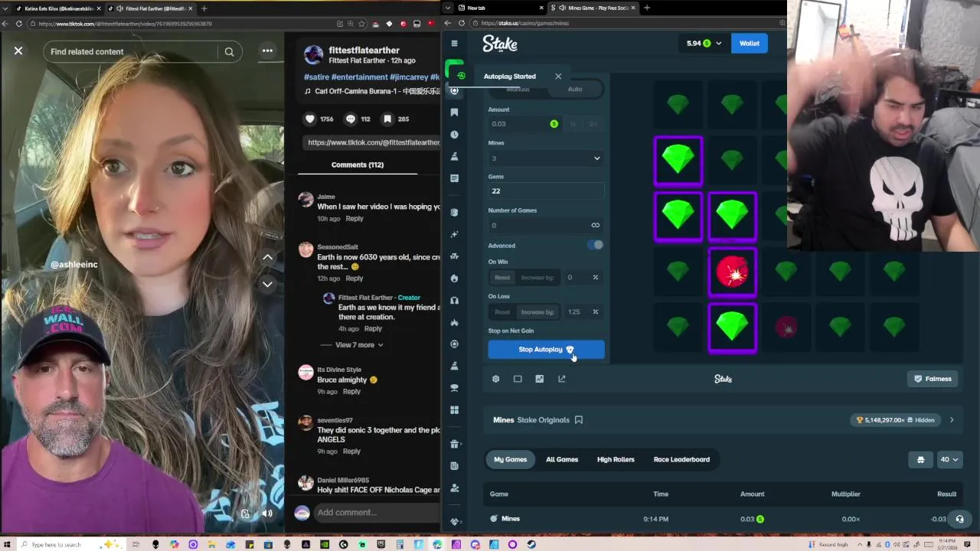
Task: Click the ghost mode icon beside 40 dropdown
Action: [x=920, y=460]
